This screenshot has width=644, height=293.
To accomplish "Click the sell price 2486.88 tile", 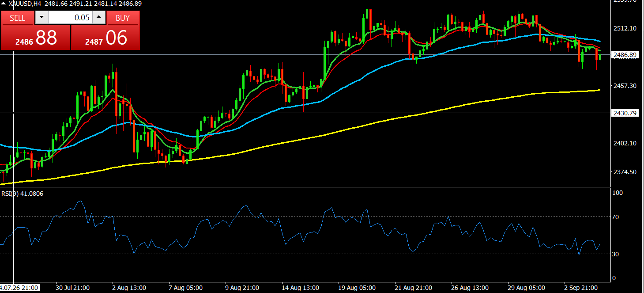I will click(x=35, y=38).
